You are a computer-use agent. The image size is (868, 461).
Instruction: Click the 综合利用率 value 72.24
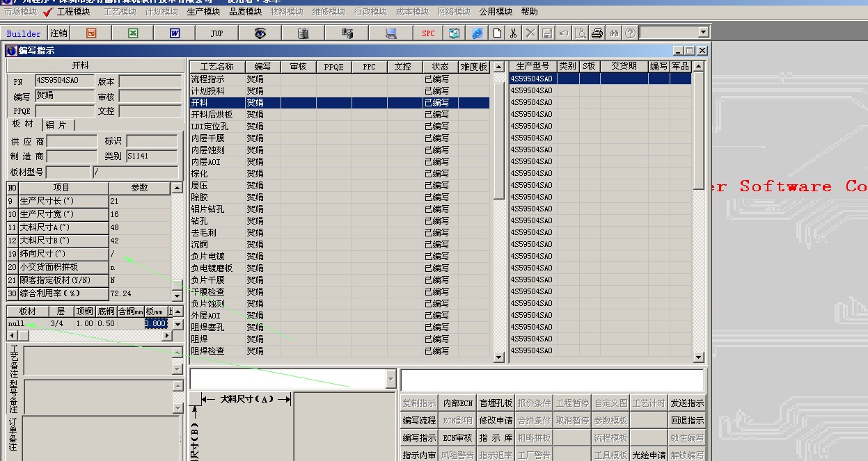[139, 294]
